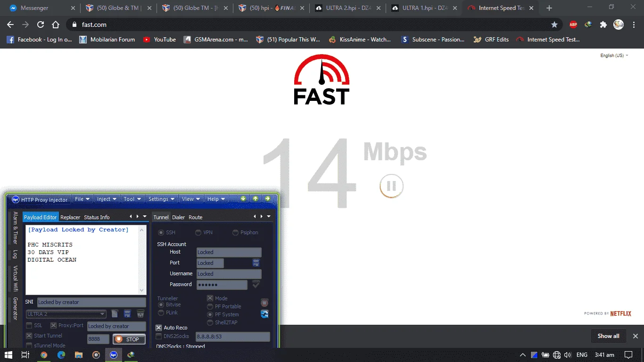Viewport: 644px width, 362px height.
Task: Click previous-tab arrow in right Tunnel panel
Action: 255,216
